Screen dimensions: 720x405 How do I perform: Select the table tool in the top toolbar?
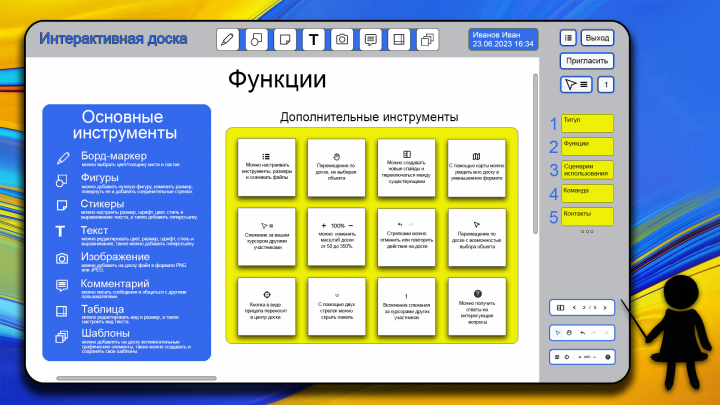399,39
